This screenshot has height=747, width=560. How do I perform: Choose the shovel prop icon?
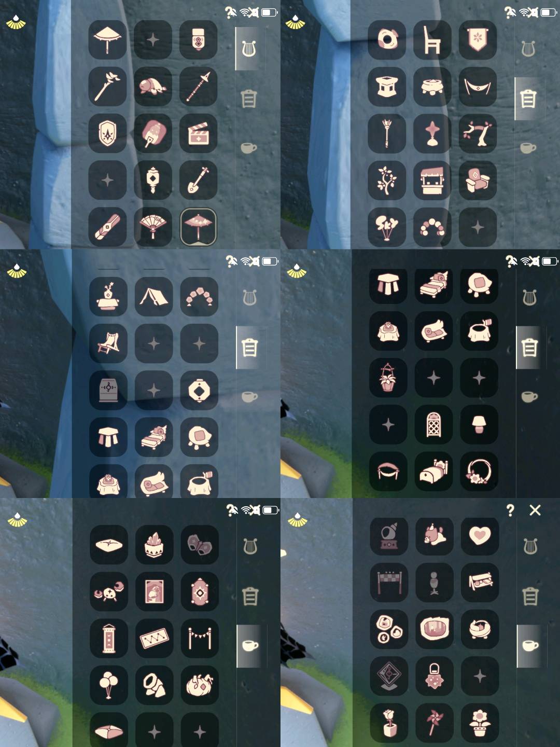tap(198, 180)
